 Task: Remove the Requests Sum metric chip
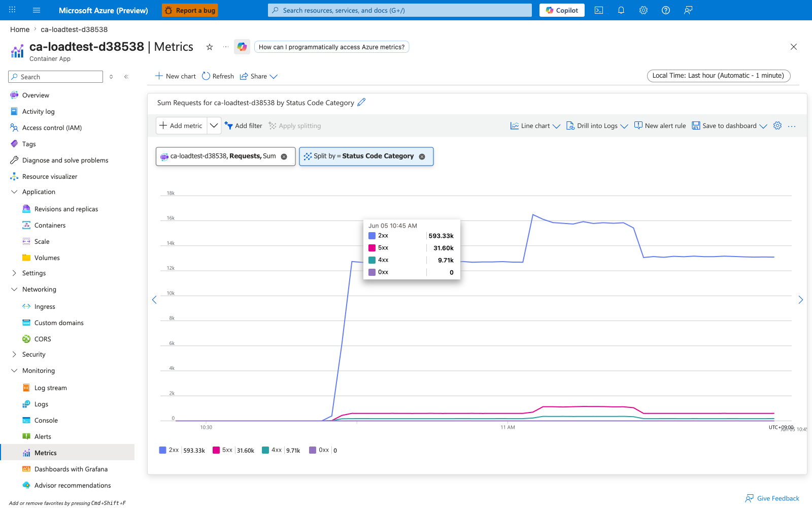point(284,156)
